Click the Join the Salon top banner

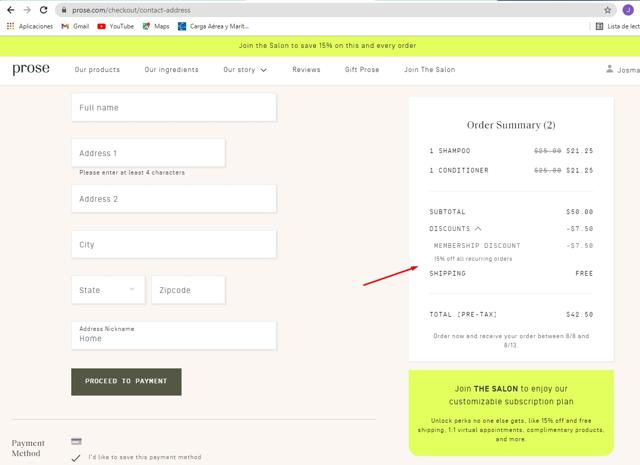click(x=327, y=46)
